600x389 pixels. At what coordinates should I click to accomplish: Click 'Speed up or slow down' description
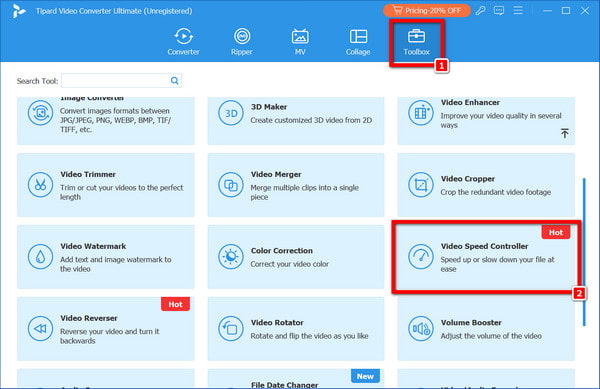(497, 264)
